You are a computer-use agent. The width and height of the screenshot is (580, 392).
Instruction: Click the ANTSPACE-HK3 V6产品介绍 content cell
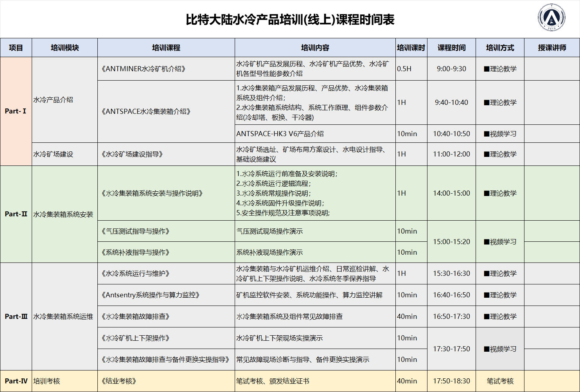point(315,134)
